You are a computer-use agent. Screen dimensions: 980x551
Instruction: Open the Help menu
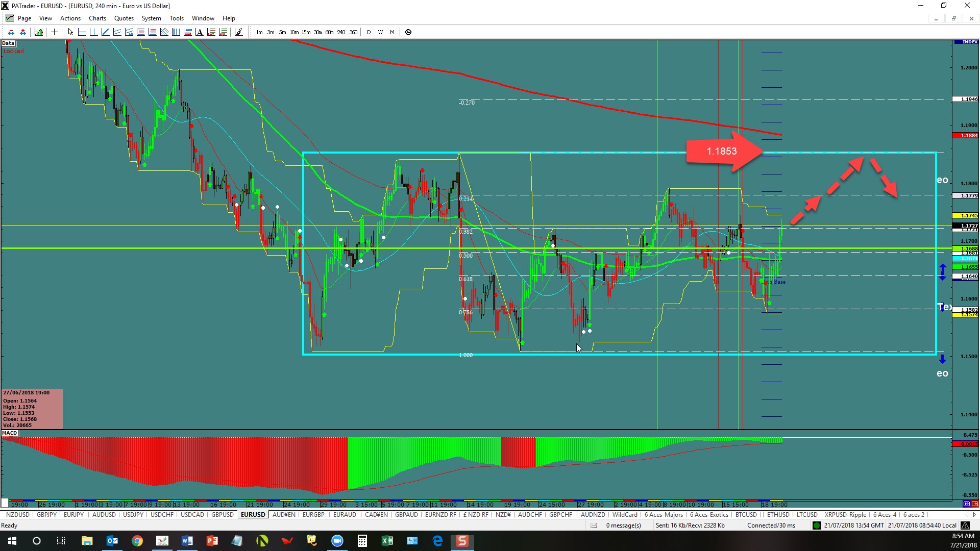point(229,18)
